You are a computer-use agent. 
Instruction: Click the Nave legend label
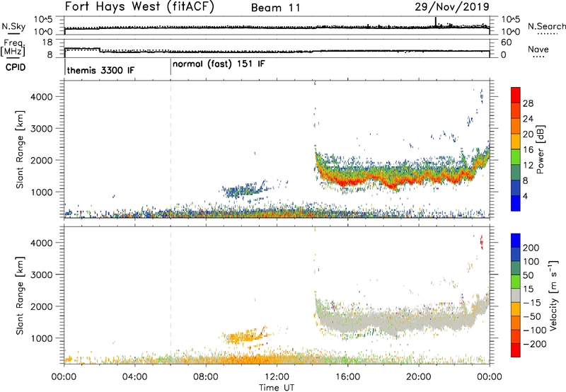(539, 49)
